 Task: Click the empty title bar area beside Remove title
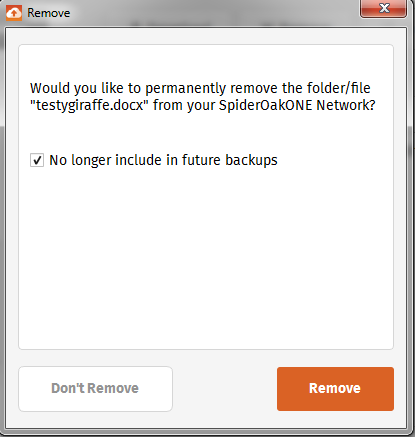[x=213, y=13]
